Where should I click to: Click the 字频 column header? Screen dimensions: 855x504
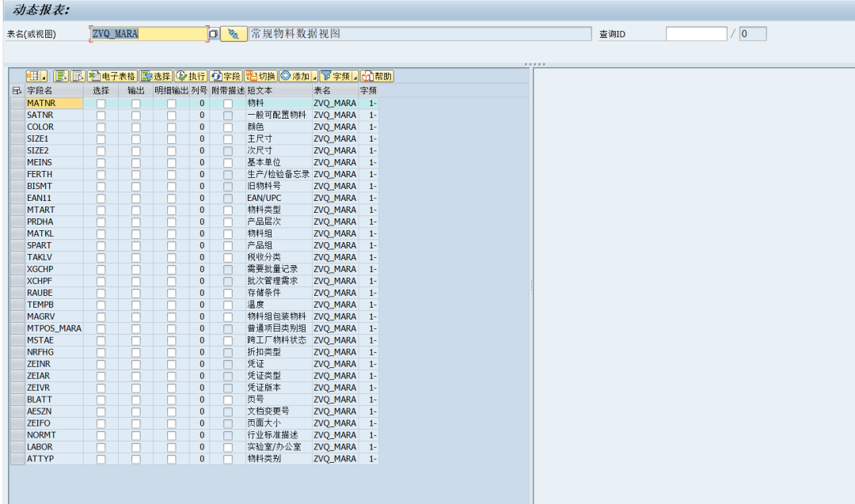point(369,90)
